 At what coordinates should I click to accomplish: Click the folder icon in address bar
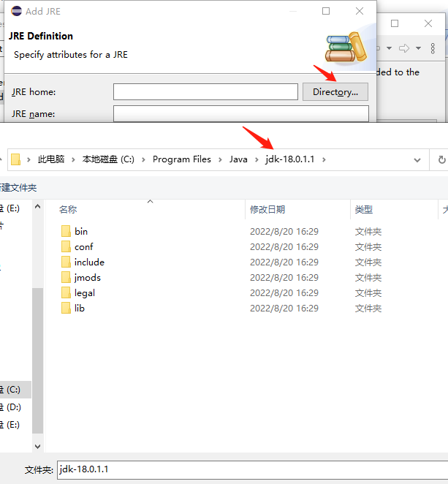[x=16, y=159]
